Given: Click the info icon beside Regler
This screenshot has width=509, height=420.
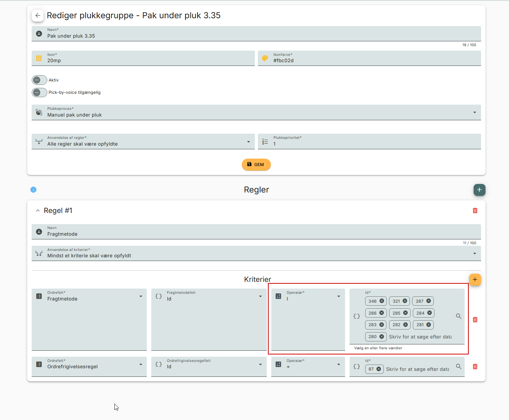Looking at the screenshot, I should (33, 190).
